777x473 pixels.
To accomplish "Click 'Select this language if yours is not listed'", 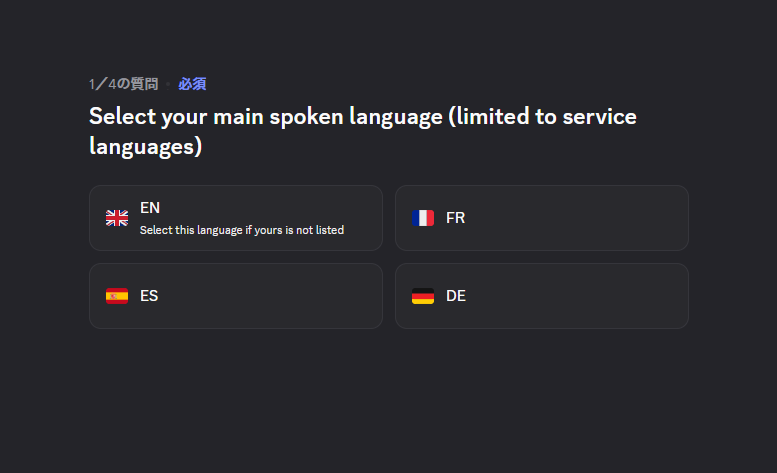I will coord(242,230).
